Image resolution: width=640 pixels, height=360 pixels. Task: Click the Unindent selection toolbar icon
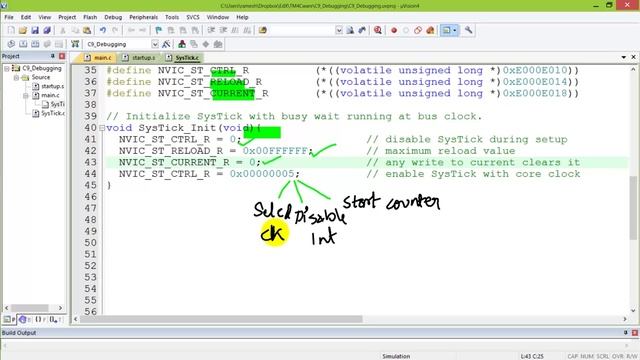223,30
